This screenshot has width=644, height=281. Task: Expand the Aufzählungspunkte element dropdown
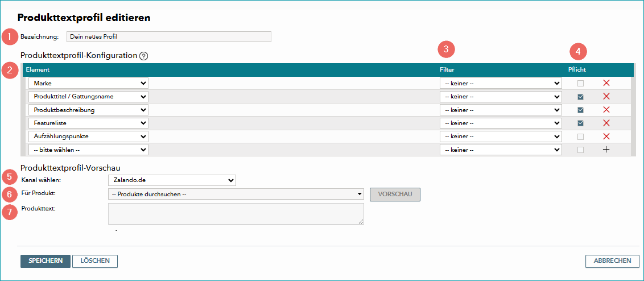88,137
